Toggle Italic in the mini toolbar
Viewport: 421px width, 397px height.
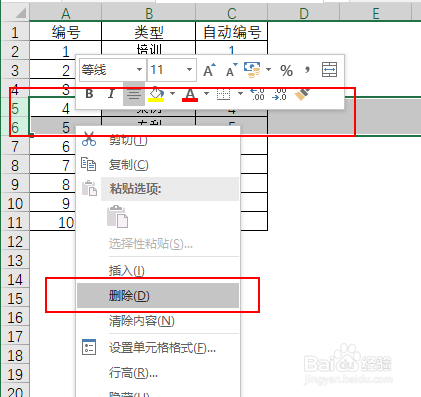pyautogui.click(x=111, y=94)
